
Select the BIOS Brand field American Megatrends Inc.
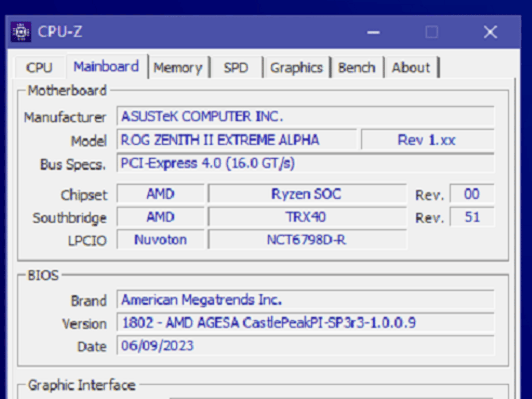point(304,300)
